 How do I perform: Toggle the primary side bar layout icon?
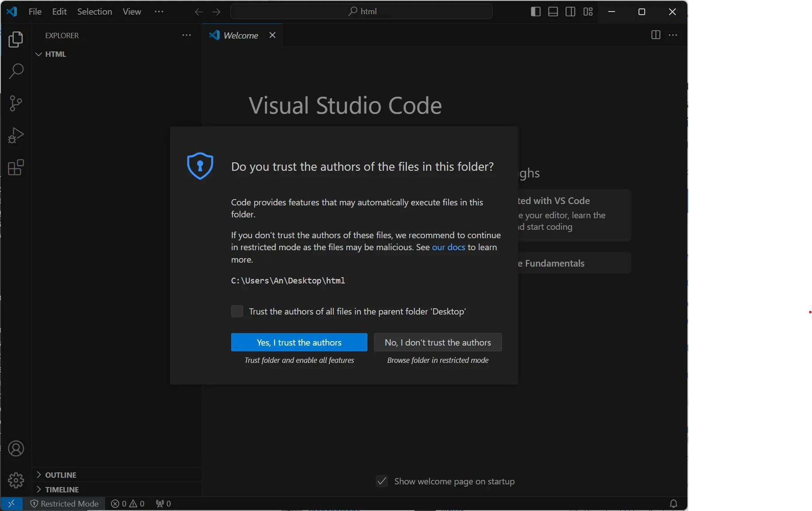pyautogui.click(x=536, y=12)
